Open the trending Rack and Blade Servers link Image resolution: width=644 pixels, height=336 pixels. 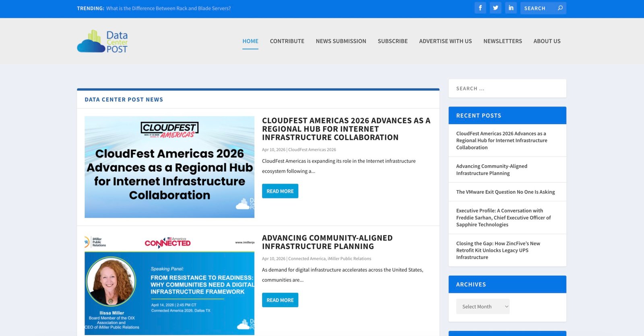168,8
